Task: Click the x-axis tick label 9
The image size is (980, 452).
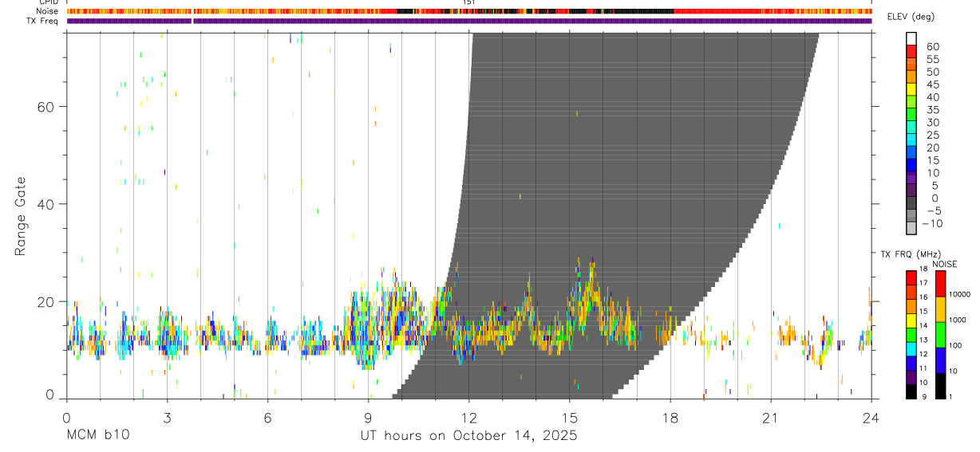Action: [x=368, y=417]
